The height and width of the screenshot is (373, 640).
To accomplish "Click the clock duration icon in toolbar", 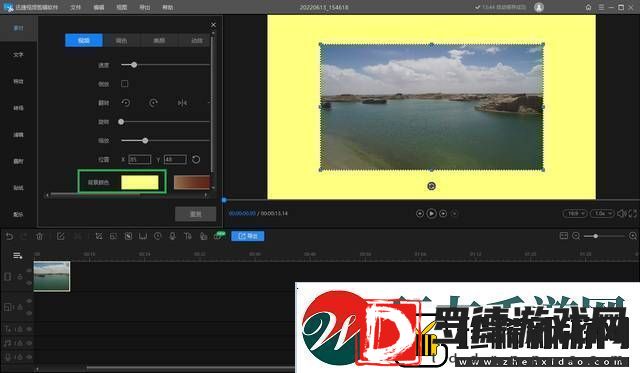I will point(158,236).
